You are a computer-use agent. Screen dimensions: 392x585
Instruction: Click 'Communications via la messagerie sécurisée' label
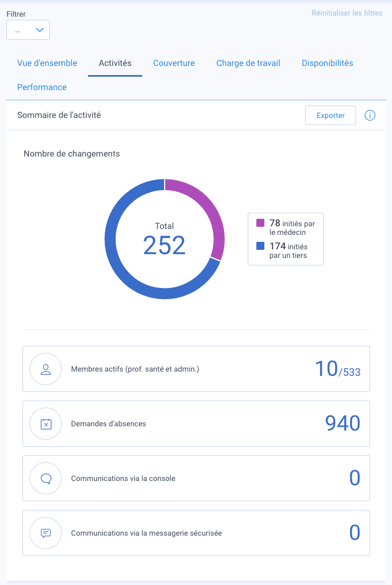coord(146,533)
